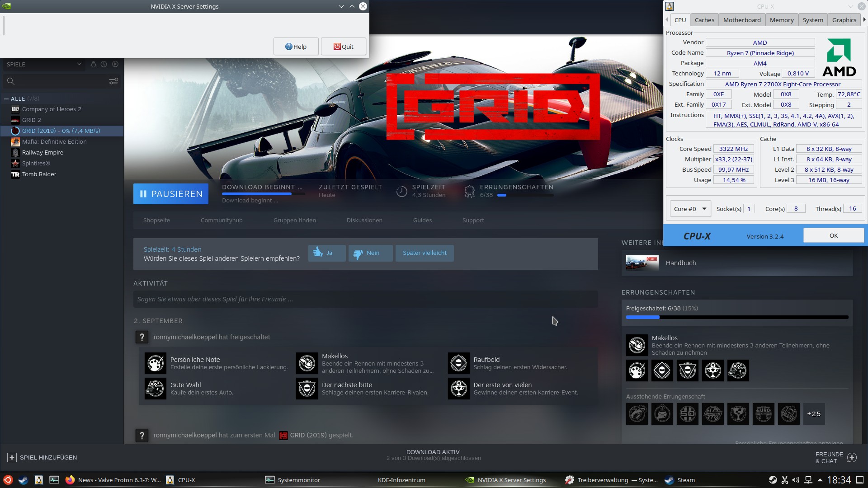
Task: Click the achievements trophy icon on GRID page
Action: coord(469,191)
